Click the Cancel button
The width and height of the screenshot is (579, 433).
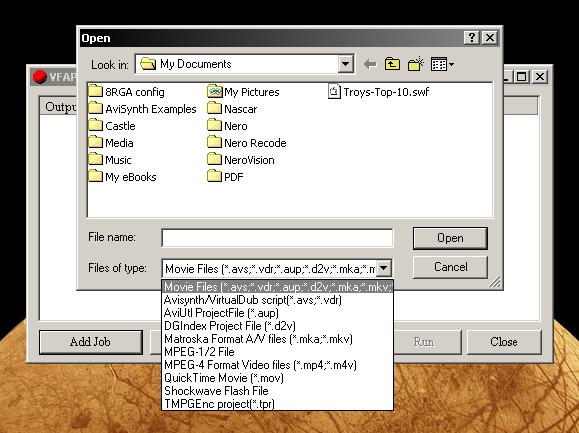click(x=450, y=267)
